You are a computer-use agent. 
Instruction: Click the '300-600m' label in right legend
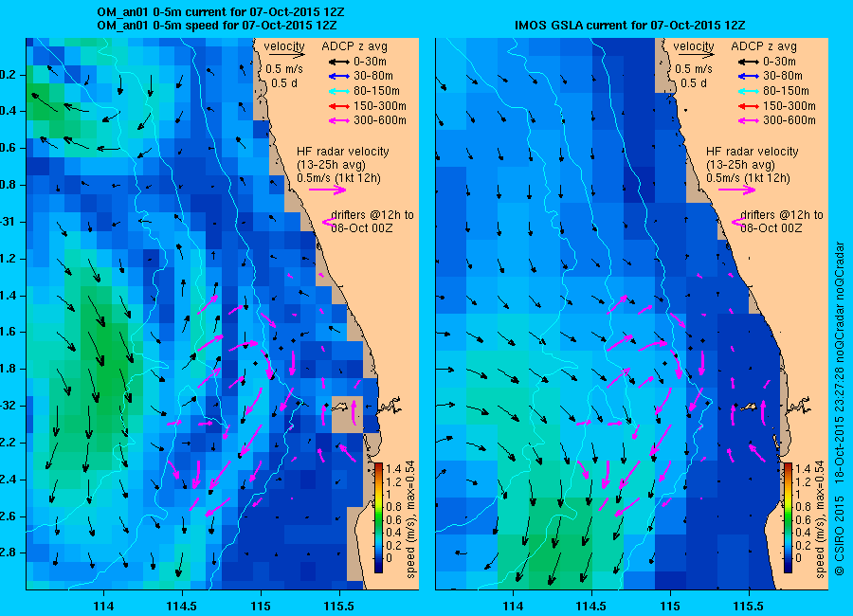point(789,120)
